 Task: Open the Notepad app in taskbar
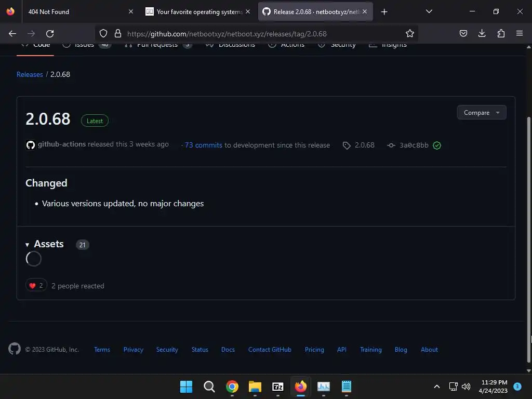click(347, 387)
